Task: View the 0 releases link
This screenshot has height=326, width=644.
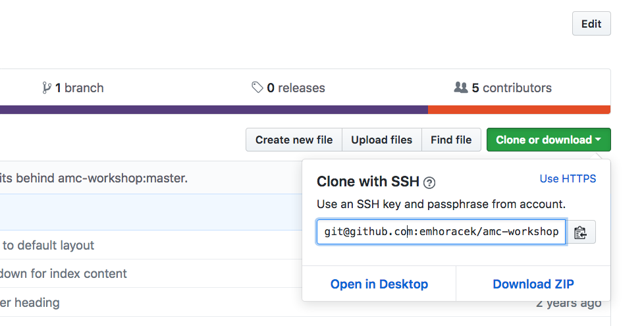Action: pos(288,88)
